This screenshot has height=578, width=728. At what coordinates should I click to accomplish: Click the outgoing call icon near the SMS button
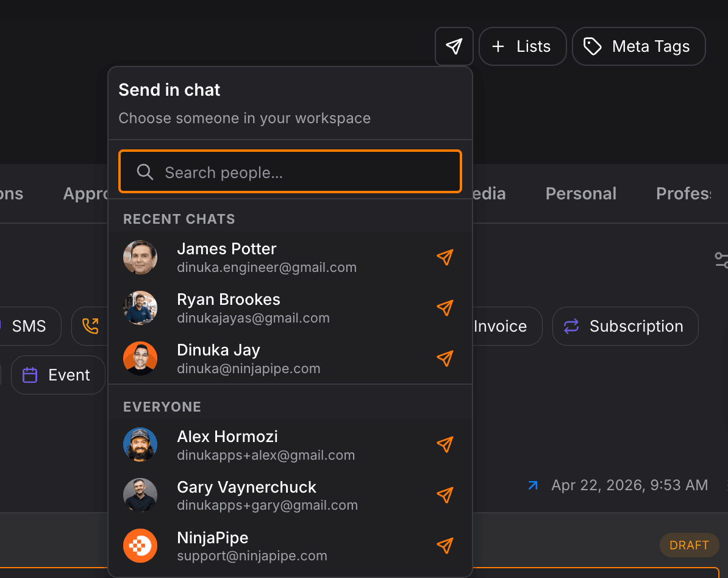90,326
